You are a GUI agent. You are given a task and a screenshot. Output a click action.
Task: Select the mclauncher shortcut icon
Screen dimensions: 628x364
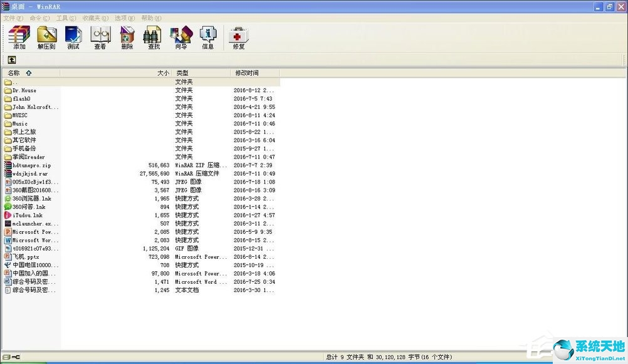tap(8, 224)
